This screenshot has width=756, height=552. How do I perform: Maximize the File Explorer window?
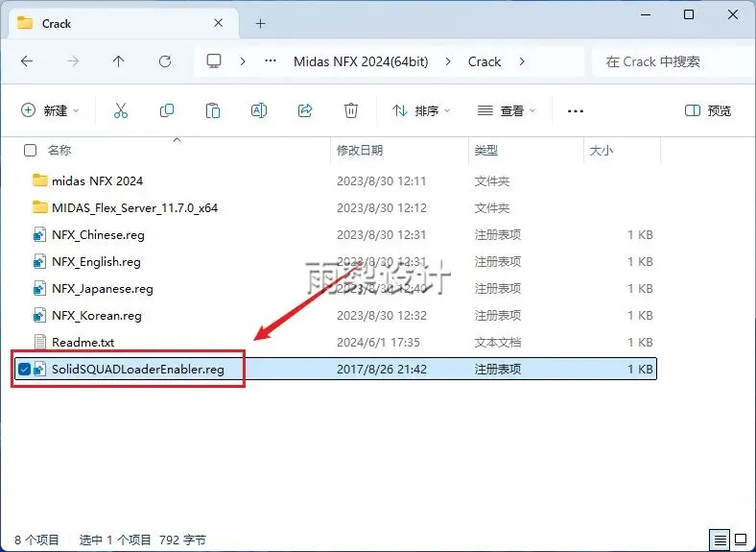[689, 14]
